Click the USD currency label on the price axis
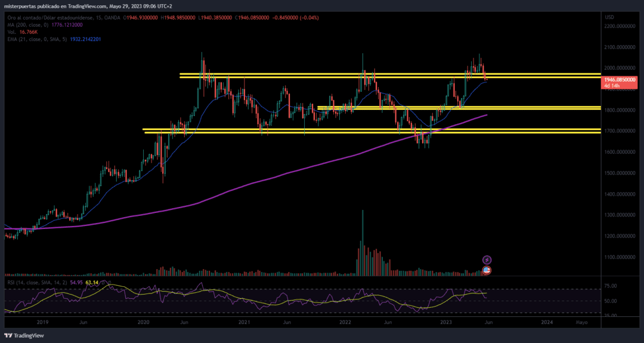 point(609,17)
